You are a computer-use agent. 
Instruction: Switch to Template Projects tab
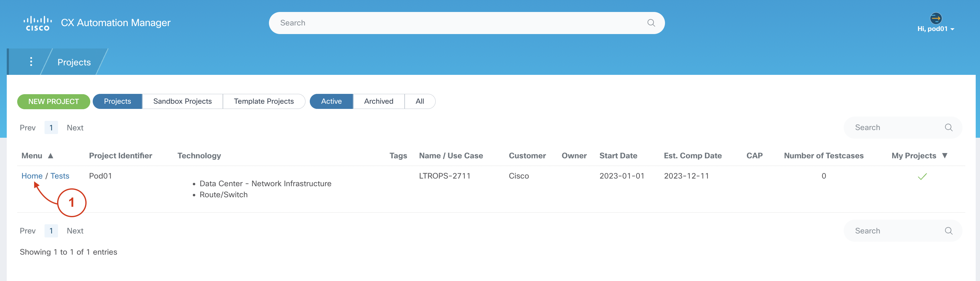point(264,101)
